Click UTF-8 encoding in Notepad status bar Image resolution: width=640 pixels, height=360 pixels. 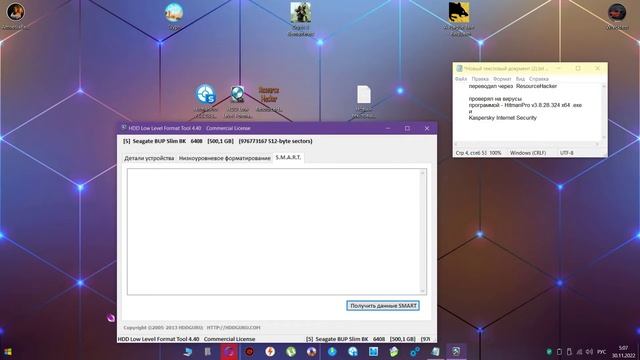(x=567, y=153)
